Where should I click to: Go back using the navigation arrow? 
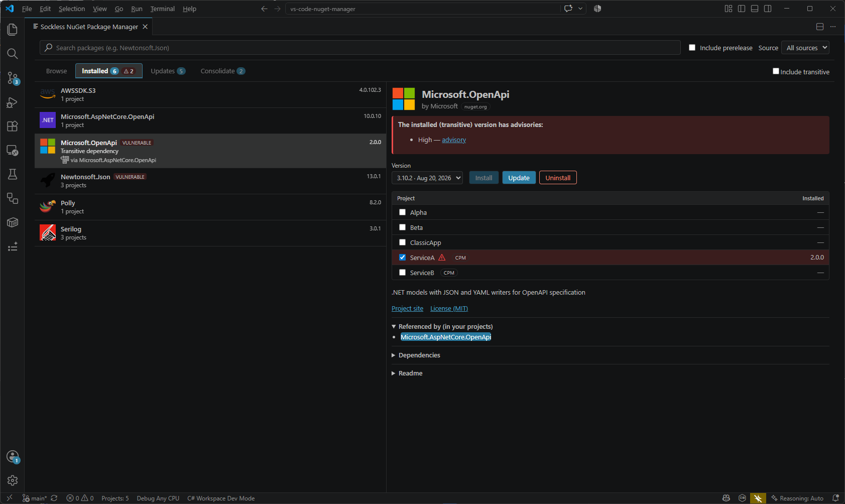tap(264, 9)
